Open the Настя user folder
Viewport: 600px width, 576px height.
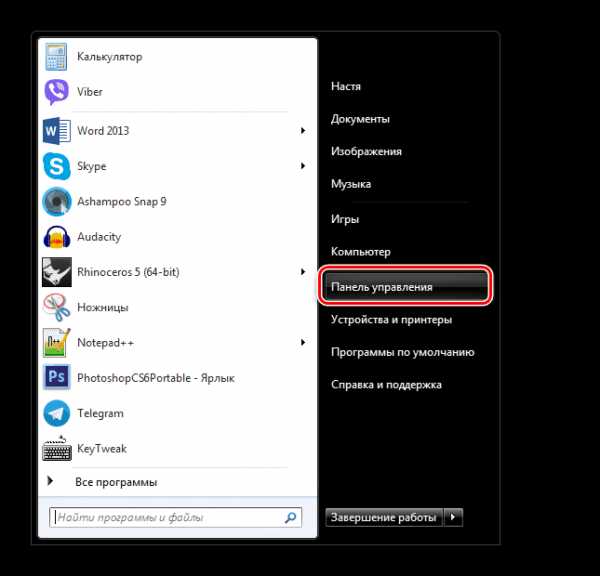pos(346,86)
